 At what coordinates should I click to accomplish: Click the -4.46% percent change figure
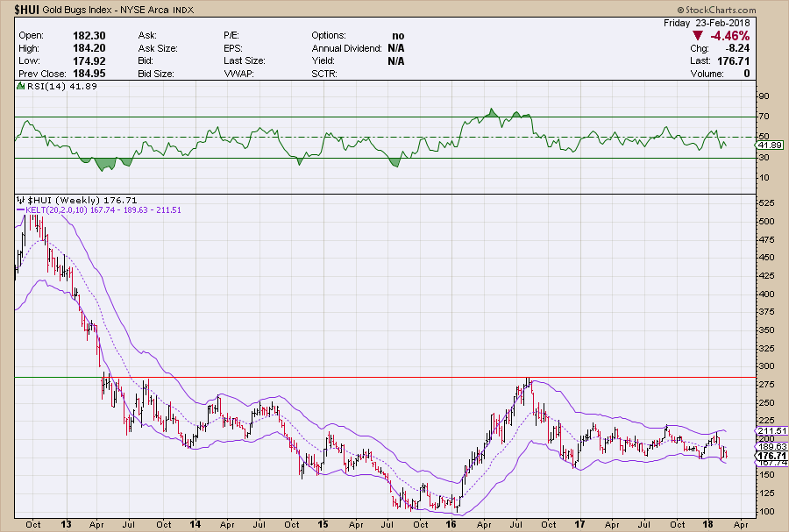[x=729, y=36]
